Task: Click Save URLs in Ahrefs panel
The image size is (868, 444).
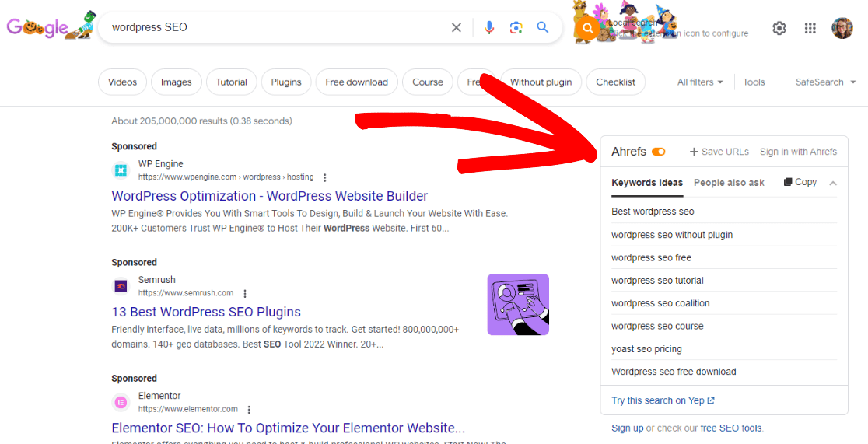Action: tap(719, 152)
